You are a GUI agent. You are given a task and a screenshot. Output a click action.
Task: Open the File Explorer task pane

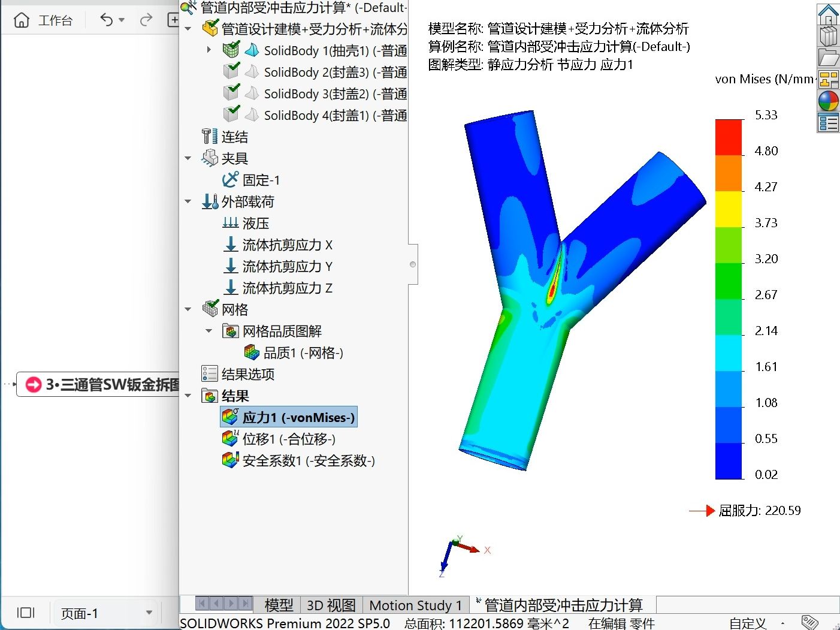click(829, 57)
